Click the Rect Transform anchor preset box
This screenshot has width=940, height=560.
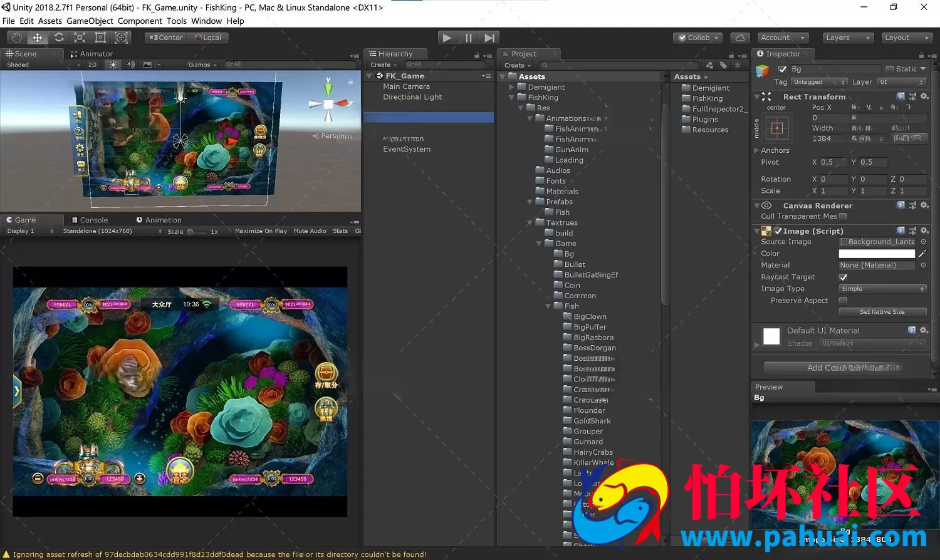(x=777, y=129)
